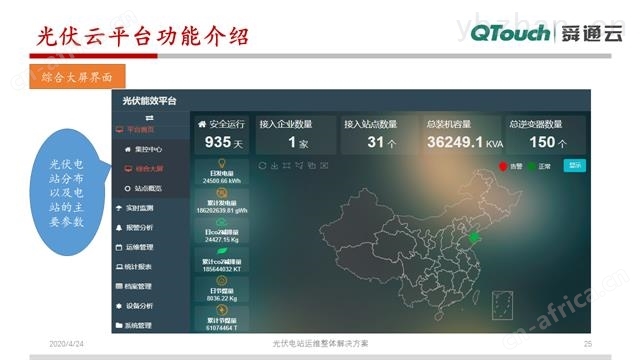
Task: Open 集控中心 home menu item
Action: pyautogui.click(x=143, y=149)
